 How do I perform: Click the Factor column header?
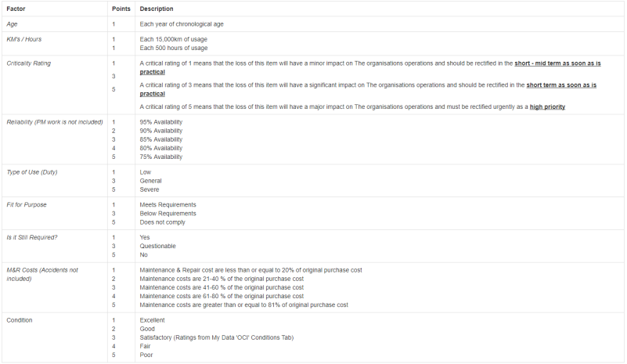(x=16, y=9)
